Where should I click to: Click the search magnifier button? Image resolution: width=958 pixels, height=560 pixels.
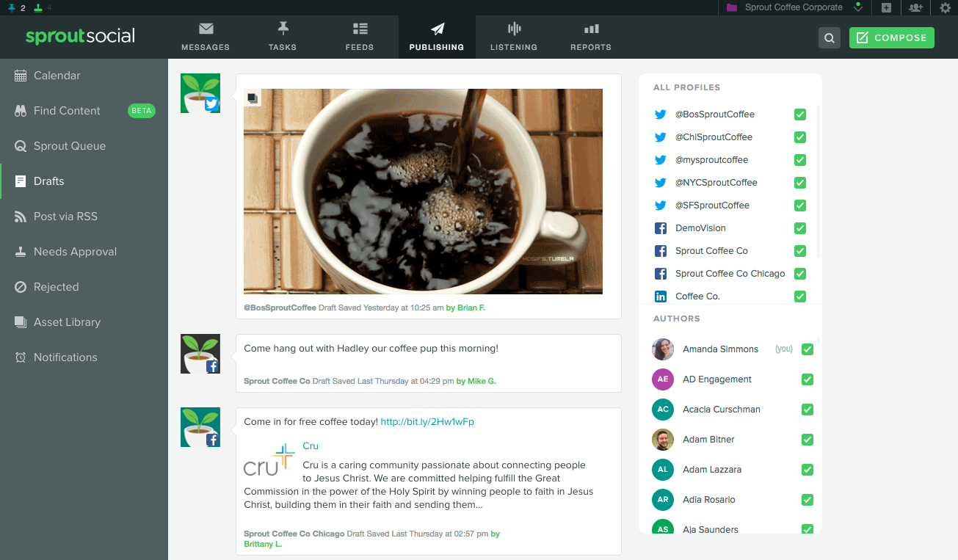pyautogui.click(x=829, y=38)
